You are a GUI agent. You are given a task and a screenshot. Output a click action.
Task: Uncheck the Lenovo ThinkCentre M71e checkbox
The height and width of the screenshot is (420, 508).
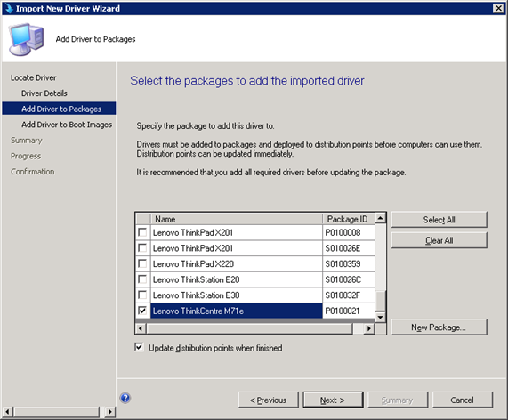coord(142,311)
